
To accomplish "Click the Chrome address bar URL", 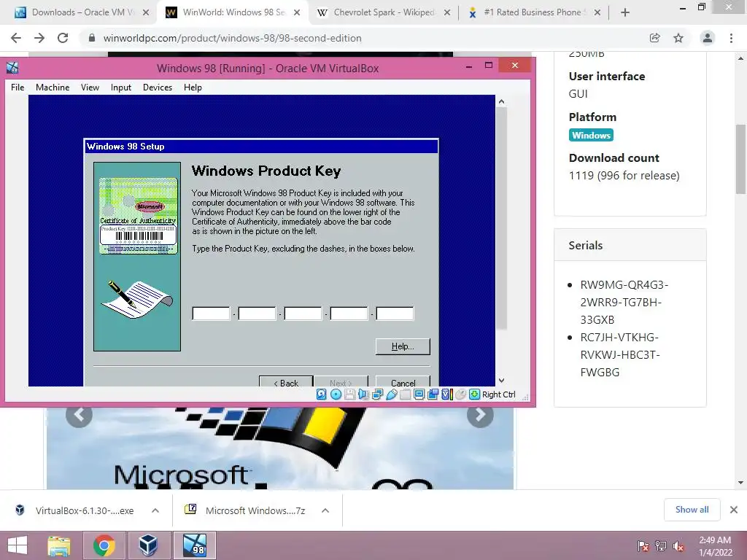I will point(233,38).
